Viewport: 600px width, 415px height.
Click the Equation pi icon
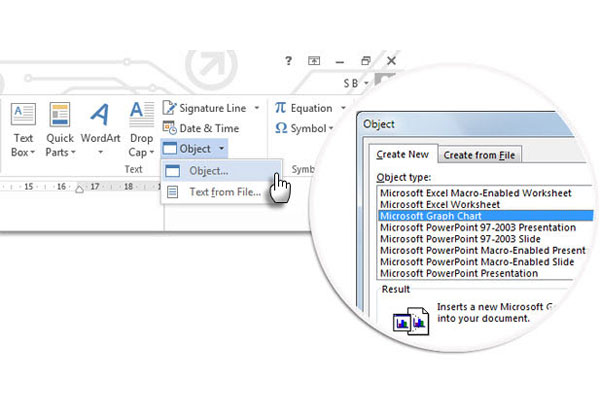coord(280,108)
